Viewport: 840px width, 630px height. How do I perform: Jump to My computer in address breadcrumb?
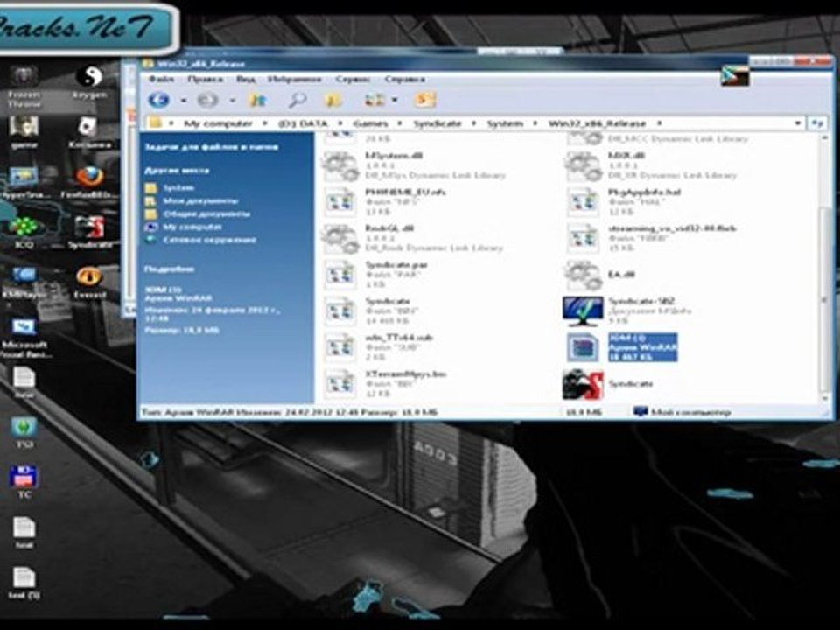[x=218, y=123]
